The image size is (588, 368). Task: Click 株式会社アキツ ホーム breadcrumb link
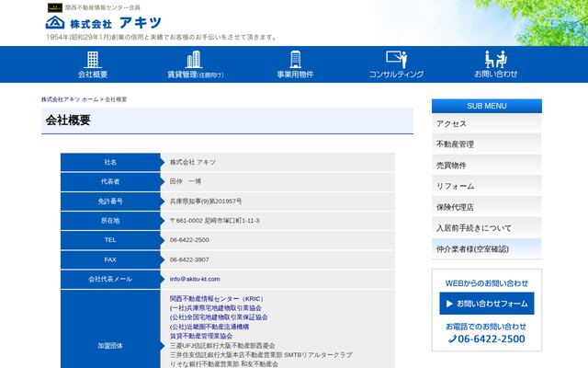70,99
